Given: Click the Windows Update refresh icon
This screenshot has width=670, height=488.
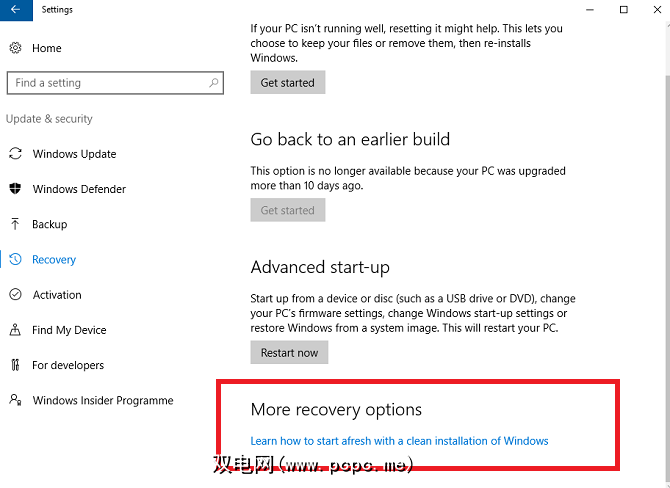Looking at the screenshot, I should click(x=15, y=154).
